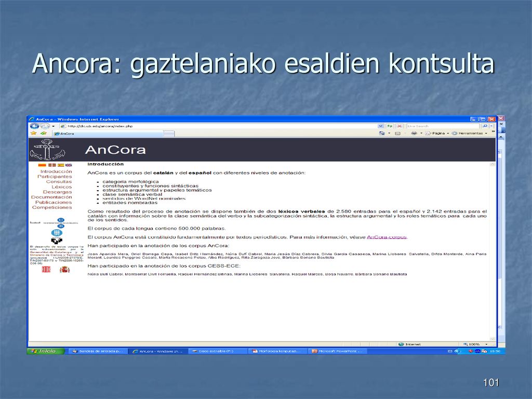The image size is (532, 399).
Task: Follow the AnCora-corpus hyperlink
Action: (387, 237)
